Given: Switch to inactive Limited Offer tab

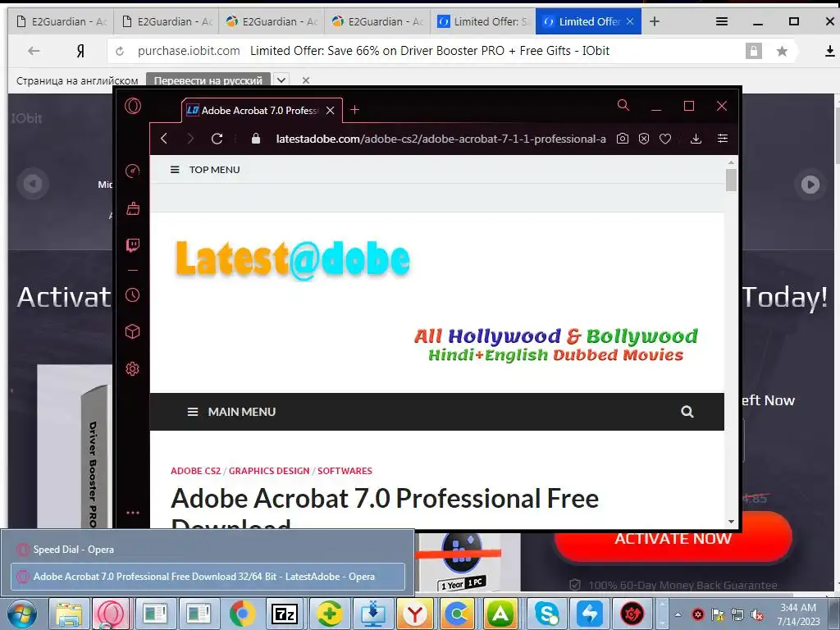Looking at the screenshot, I should click(482, 21).
